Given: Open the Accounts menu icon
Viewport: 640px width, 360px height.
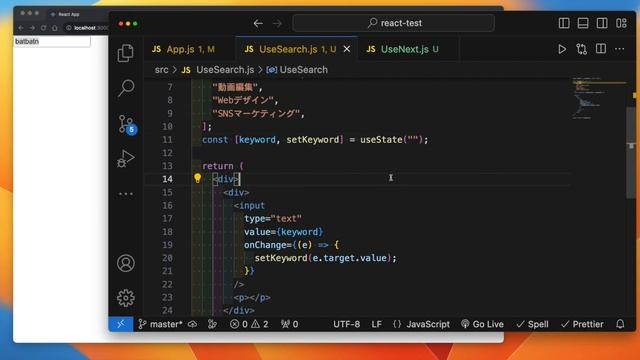Looking at the screenshot, I should point(126,263).
